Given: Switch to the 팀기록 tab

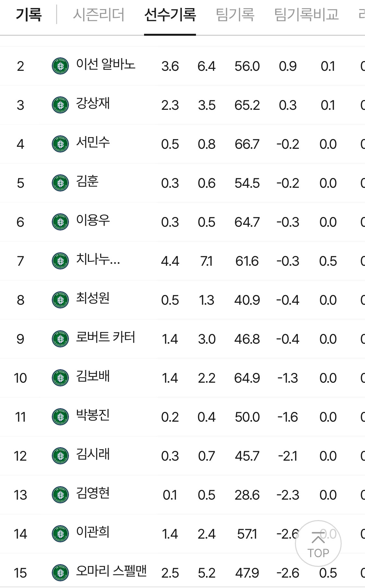Looking at the screenshot, I should point(235,15).
